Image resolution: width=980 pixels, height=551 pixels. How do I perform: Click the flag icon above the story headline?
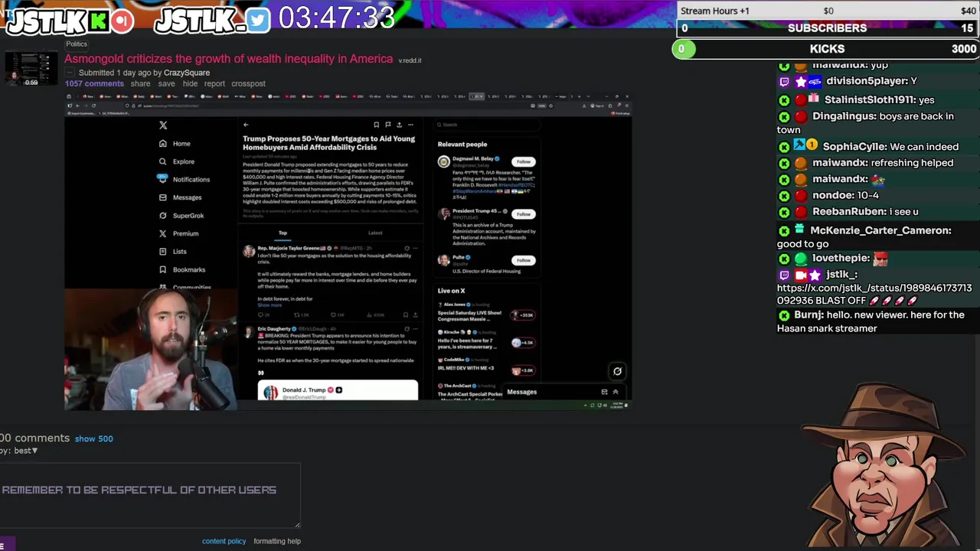click(387, 125)
